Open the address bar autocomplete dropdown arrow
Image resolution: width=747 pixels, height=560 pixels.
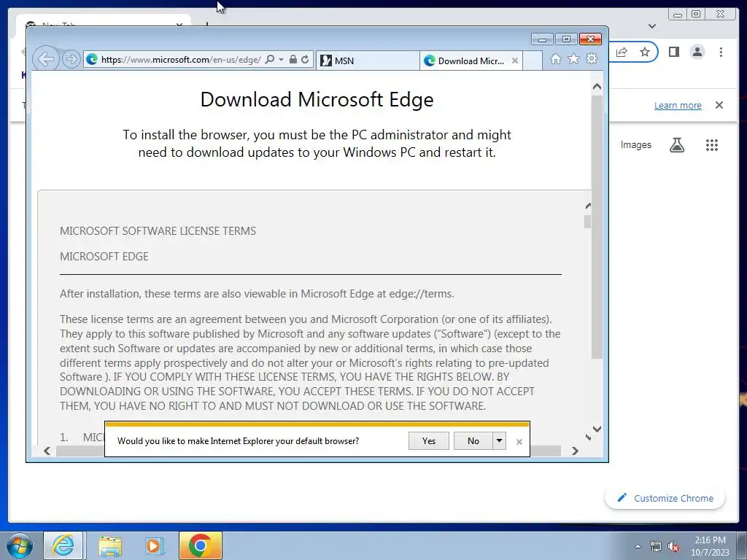pyautogui.click(x=281, y=60)
